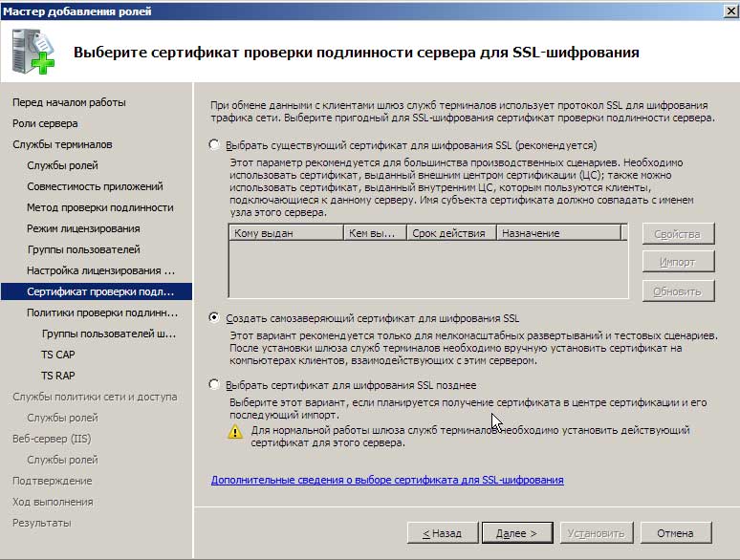The width and height of the screenshot is (740, 560).
Task: Select TS CAP step
Action: tap(58, 355)
